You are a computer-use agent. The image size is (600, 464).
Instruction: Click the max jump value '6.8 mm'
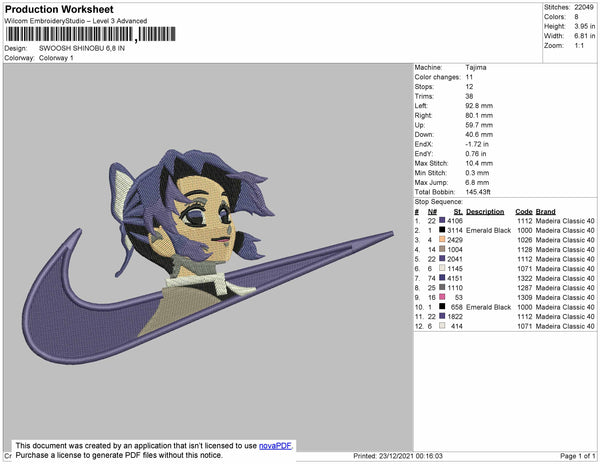[477, 182]
